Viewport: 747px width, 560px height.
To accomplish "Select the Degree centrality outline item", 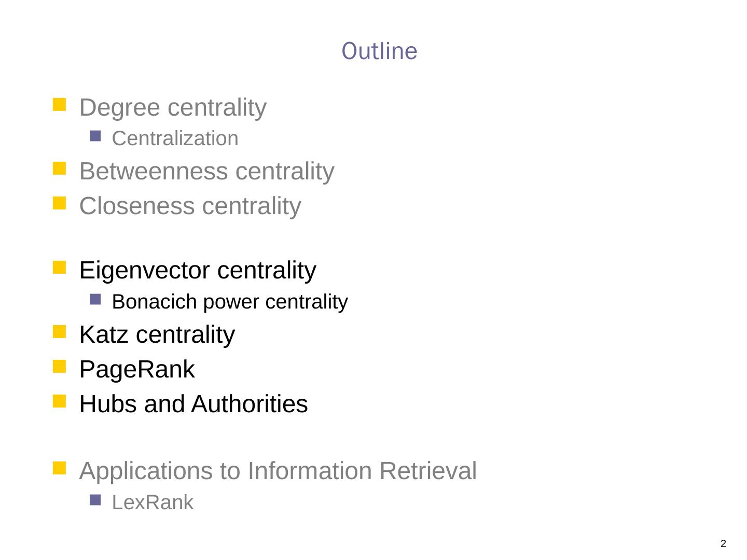I will pyautogui.click(x=173, y=108).
